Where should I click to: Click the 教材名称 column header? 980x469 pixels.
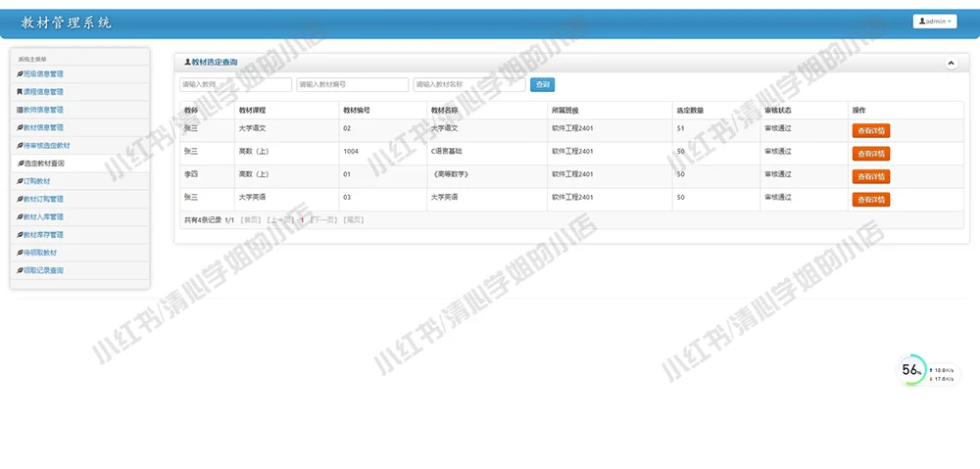[x=444, y=111]
